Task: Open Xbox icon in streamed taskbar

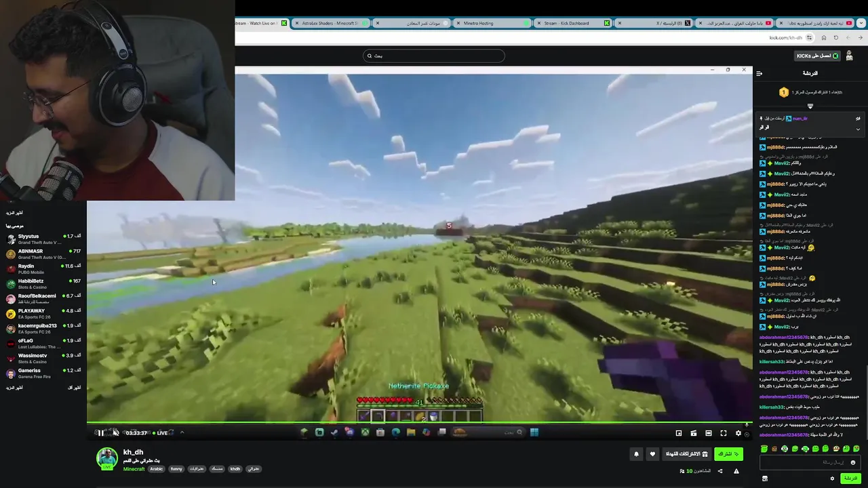Action: coord(365,432)
